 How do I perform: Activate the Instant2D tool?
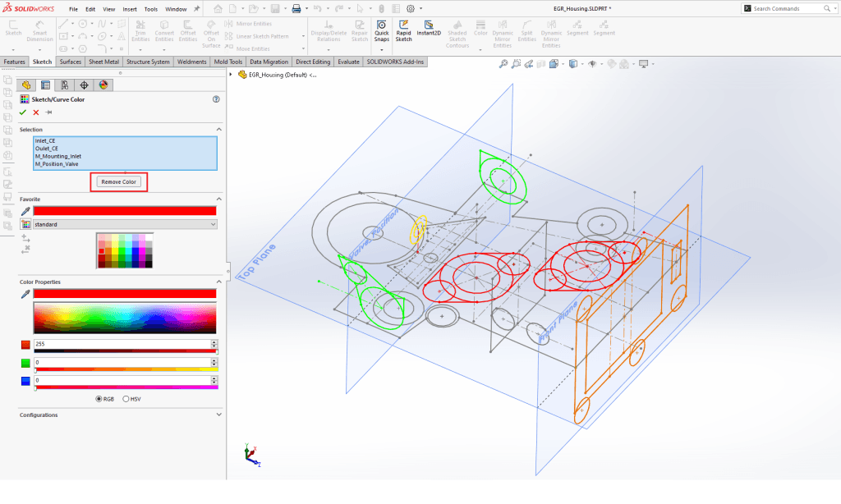click(428, 30)
